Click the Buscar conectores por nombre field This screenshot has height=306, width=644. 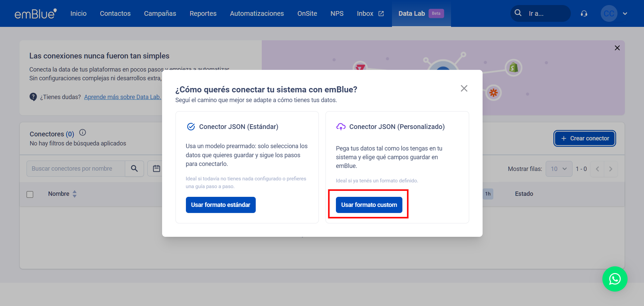(76, 169)
